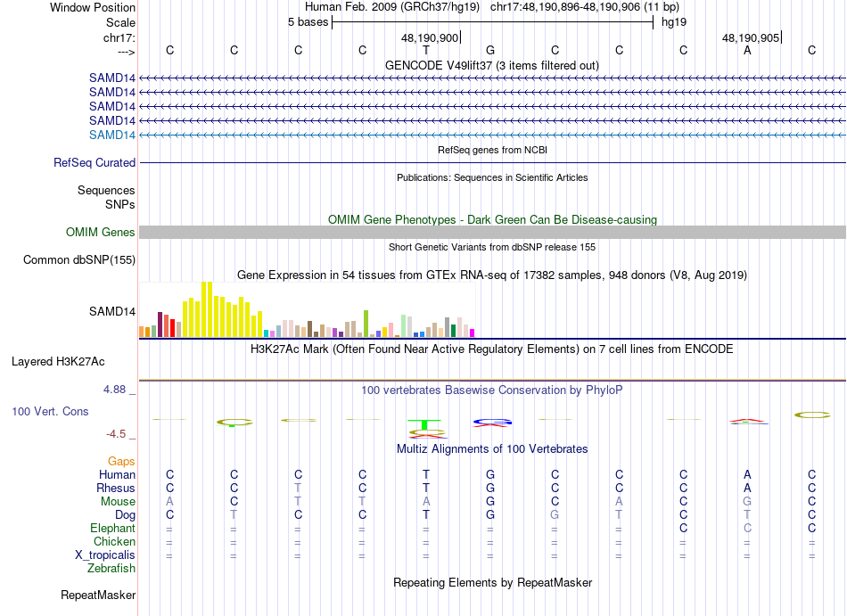Open the H3K27Ac Mark ENCODE track title
This screenshot has width=847, height=616.
pyautogui.click(x=492, y=349)
